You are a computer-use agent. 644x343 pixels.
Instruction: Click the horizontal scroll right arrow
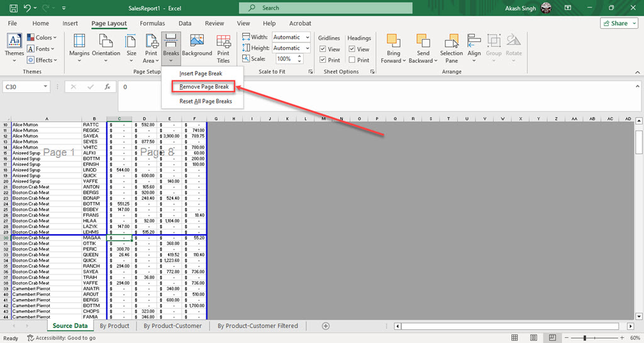(630, 326)
